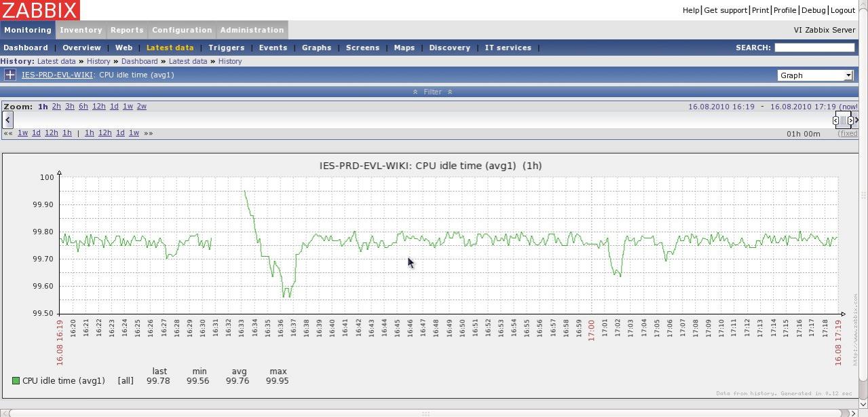Click the left arrow on the time scrollbar

(x=7, y=120)
